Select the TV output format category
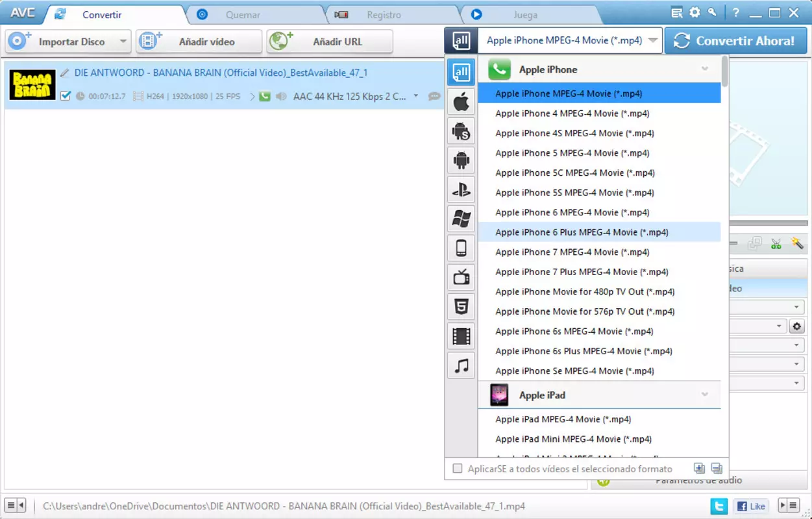Viewport: 812px width, 519px height. 461,278
